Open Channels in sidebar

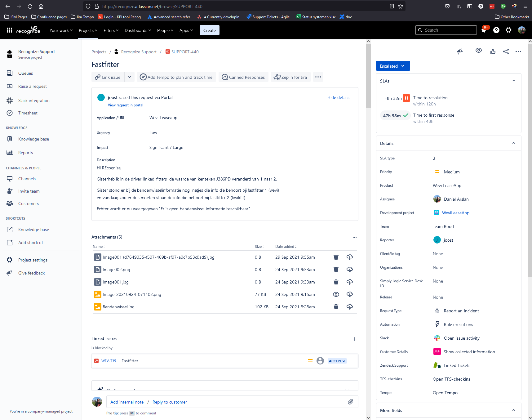coord(27,179)
